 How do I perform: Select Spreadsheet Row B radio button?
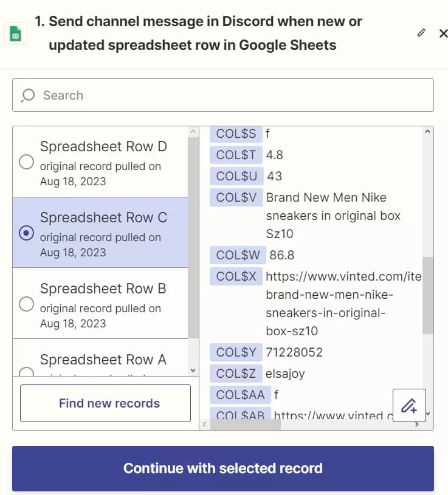(26, 304)
